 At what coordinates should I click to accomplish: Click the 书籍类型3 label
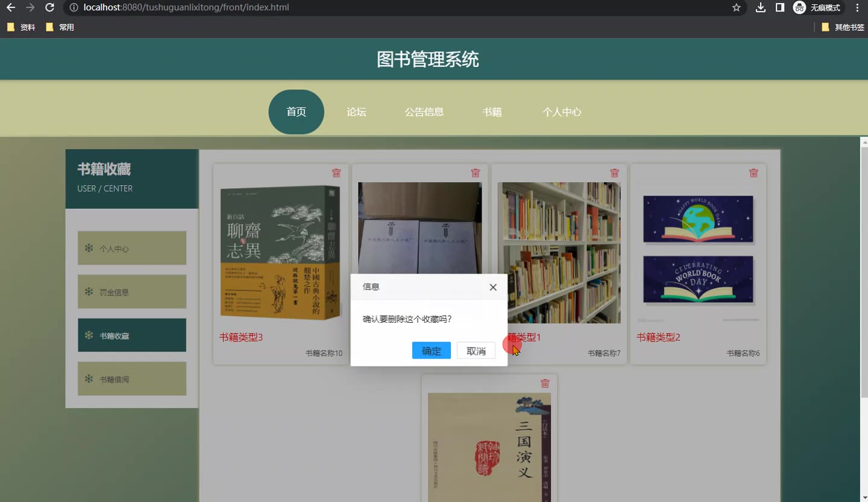(241, 337)
